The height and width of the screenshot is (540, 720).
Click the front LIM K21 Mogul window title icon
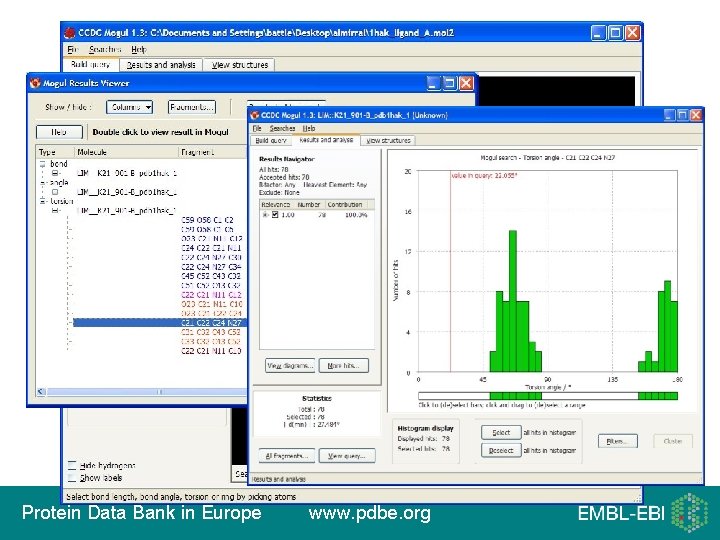coord(255,115)
